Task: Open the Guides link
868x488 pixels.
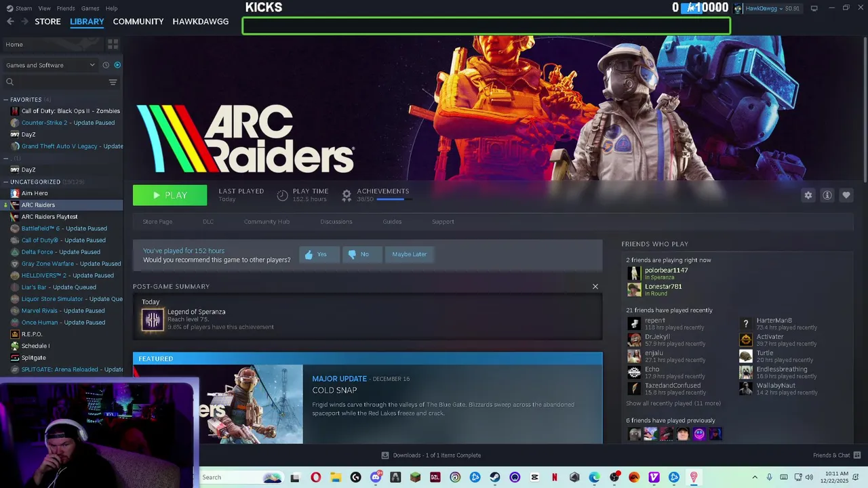Action: [x=392, y=222]
